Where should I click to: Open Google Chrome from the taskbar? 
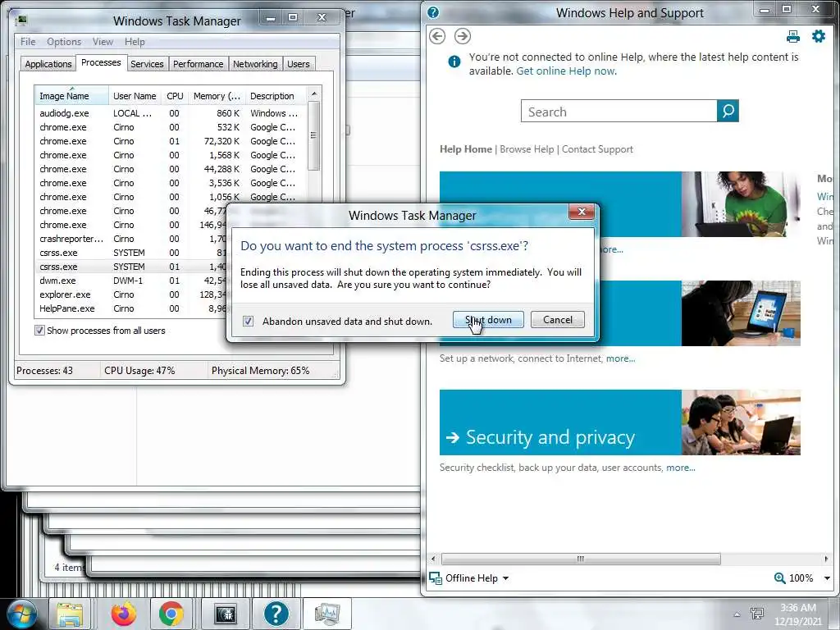coord(171,614)
